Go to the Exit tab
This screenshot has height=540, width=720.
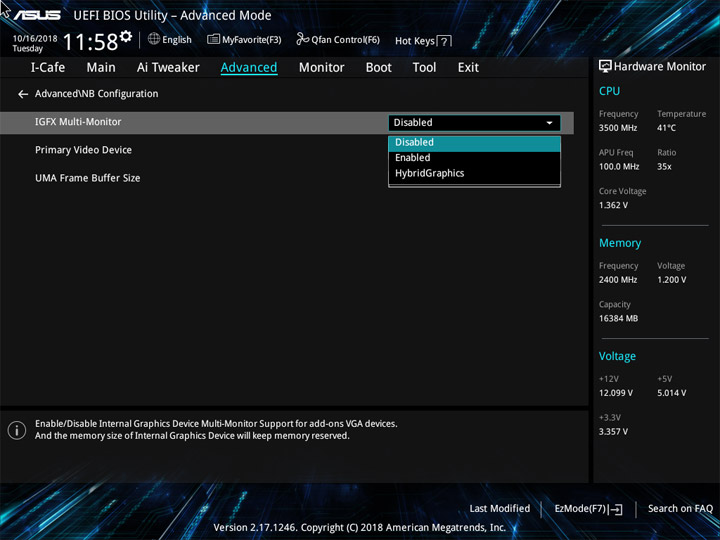tap(468, 68)
